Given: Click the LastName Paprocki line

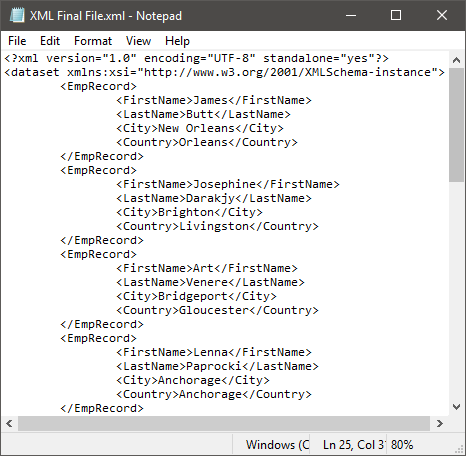Looking at the screenshot, I should tap(217, 366).
